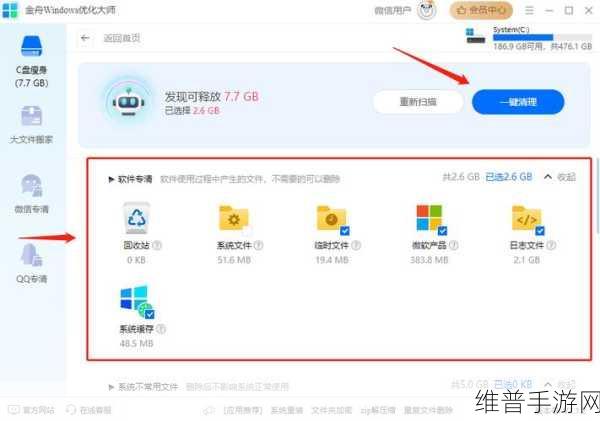This screenshot has height=421, width=600.
Task: Select the 日志文件 code folder icon
Action: click(x=527, y=218)
